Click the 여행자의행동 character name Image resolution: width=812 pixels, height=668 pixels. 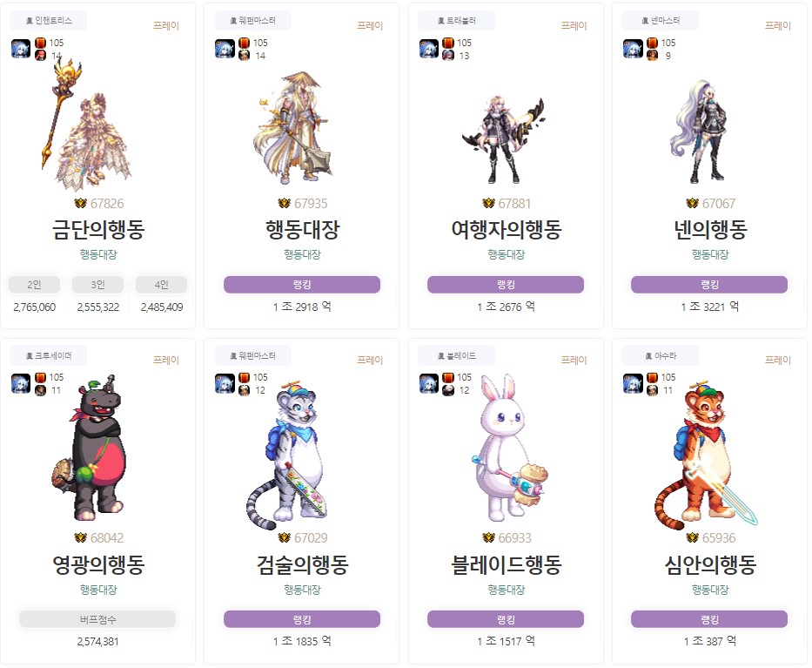pos(507,229)
